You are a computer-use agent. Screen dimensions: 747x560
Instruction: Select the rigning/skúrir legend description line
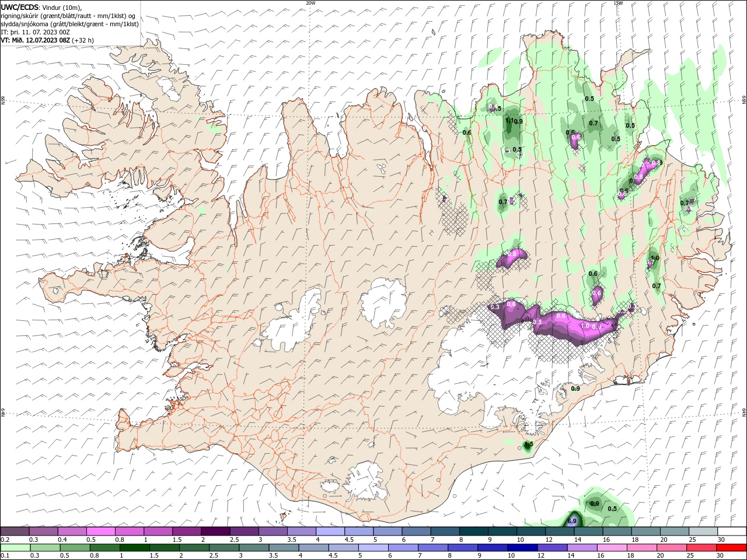tap(68, 16)
